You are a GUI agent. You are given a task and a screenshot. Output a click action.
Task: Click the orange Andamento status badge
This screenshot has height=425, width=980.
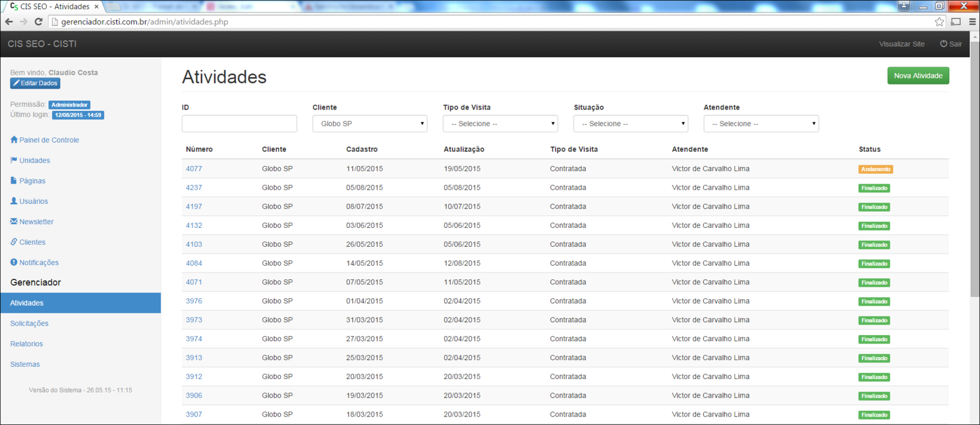tap(875, 169)
